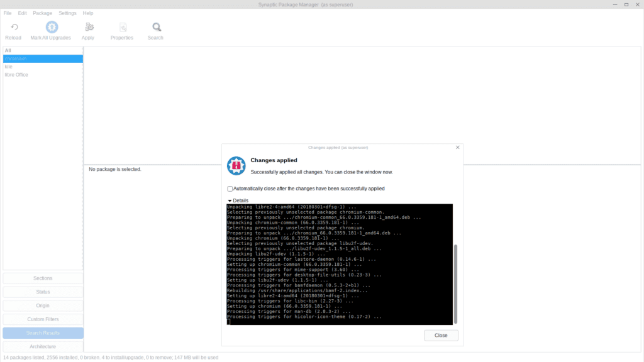Select the Search Results view button
The image size is (644, 362).
(x=43, y=333)
